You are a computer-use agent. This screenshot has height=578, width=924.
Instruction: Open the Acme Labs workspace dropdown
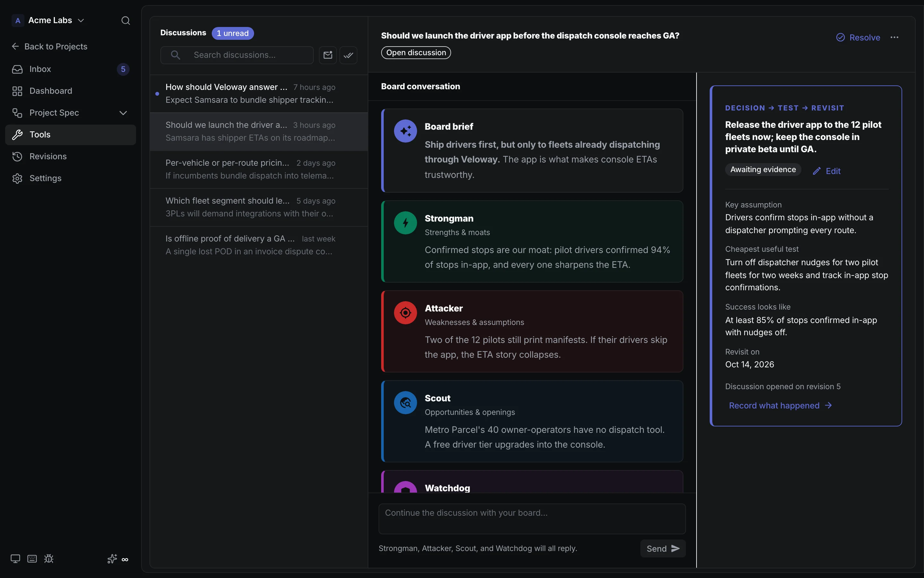(48, 20)
